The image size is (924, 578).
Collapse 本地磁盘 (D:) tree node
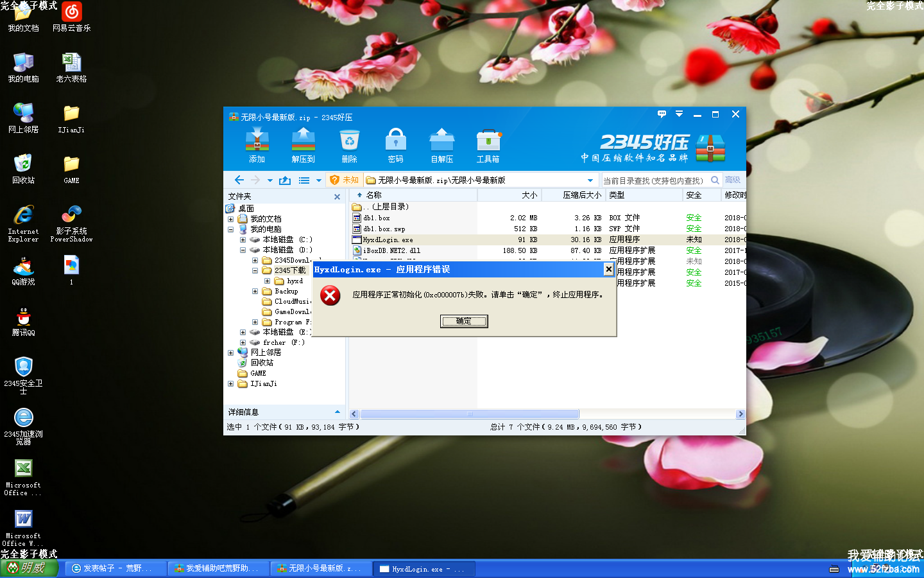coord(243,250)
